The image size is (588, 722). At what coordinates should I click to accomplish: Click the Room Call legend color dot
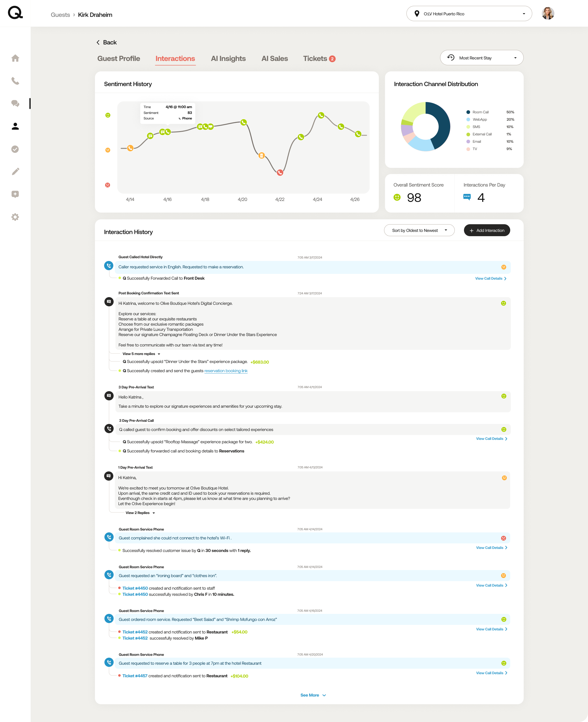tap(468, 112)
